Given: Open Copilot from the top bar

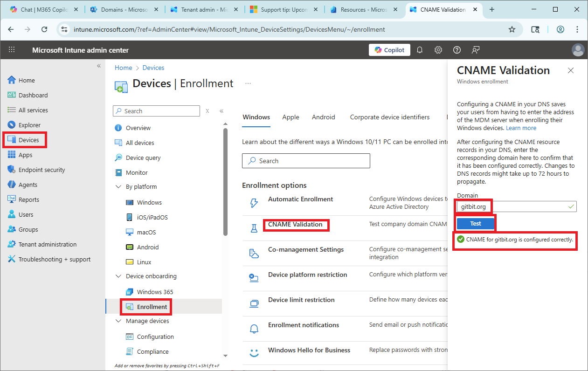Looking at the screenshot, I should click(389, 50).
